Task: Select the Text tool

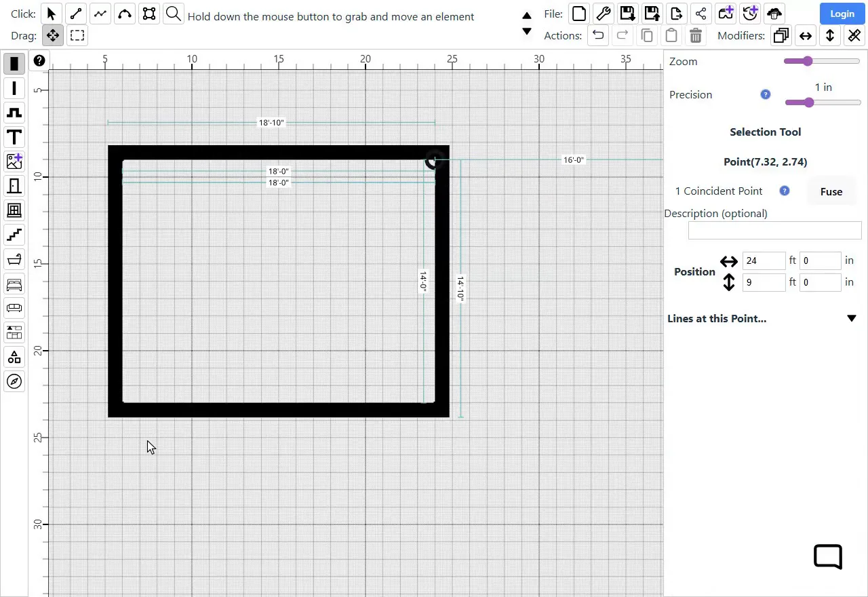Action: click(x=14, y=137)
